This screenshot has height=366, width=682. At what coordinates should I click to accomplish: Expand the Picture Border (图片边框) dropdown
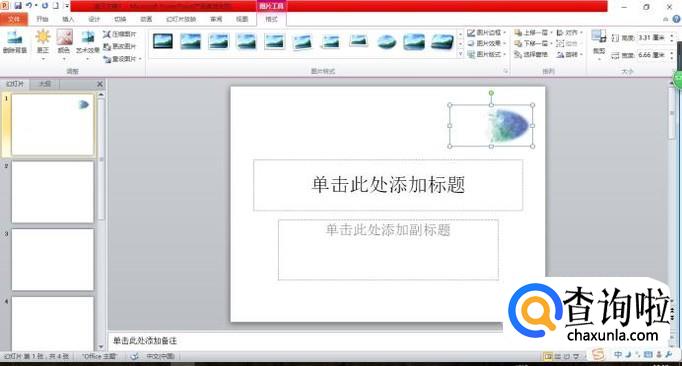[x=487, y=33]
